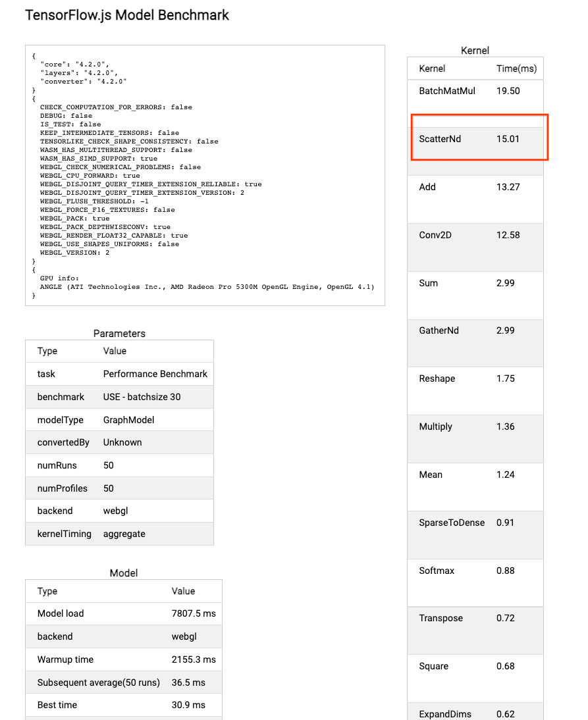Click the Kernel table caption
This screenshot has height=720, width=588.
point(475,51)
